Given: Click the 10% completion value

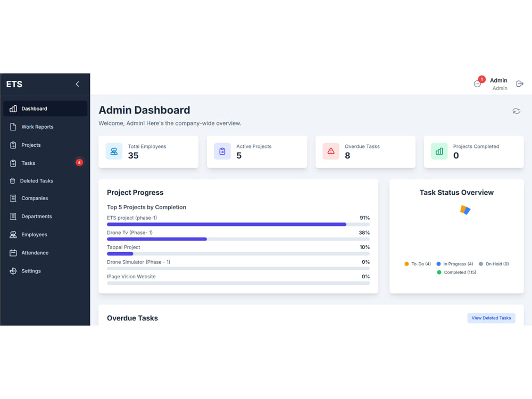Looking at the screenshot, I should (365, 247).
